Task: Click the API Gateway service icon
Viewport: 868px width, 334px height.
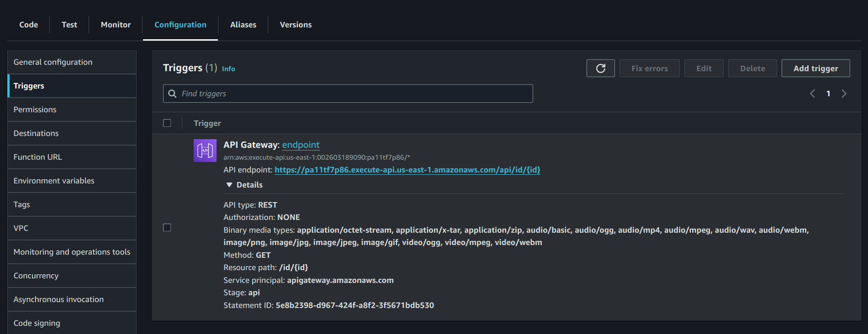Action: [x=205, y=151]
